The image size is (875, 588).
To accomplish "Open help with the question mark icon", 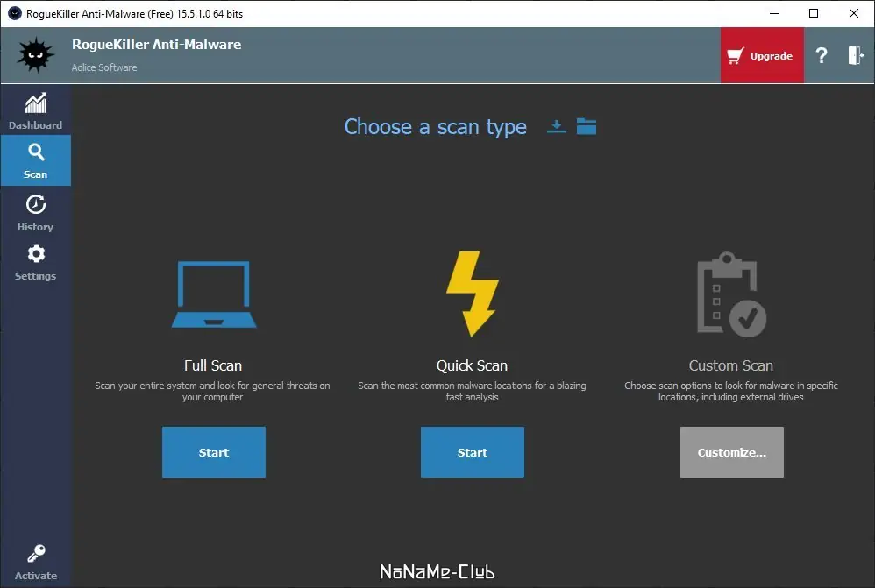I will pyautogui.click(x=821, y=55).
